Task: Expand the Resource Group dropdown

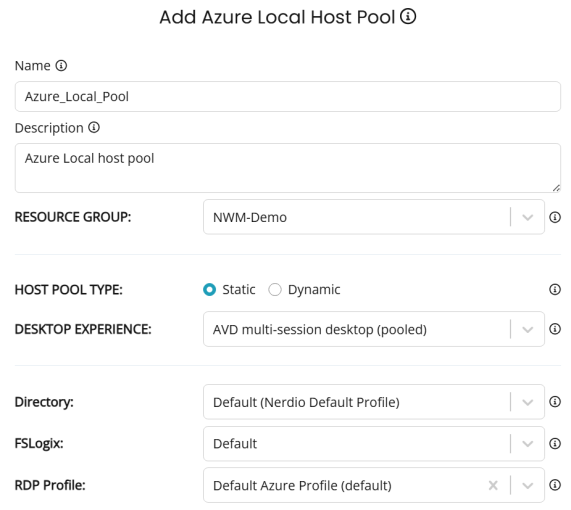Action: tap(527, 217)
